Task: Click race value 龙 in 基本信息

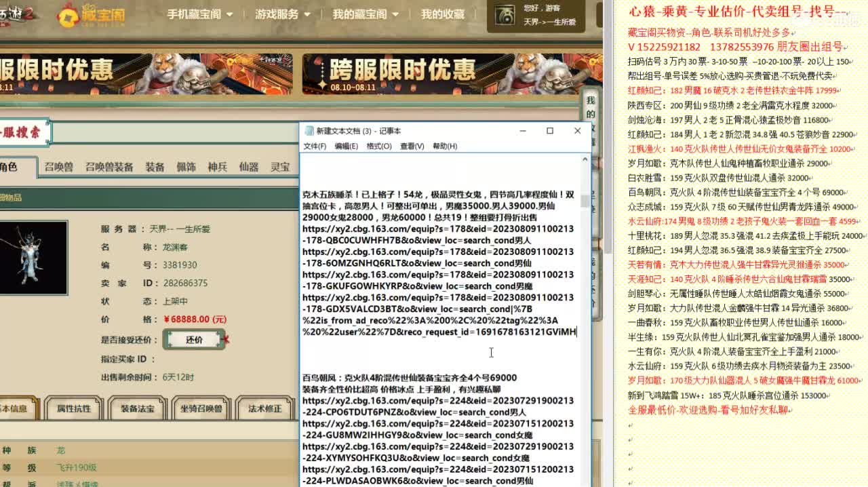Action: [61, 450]
